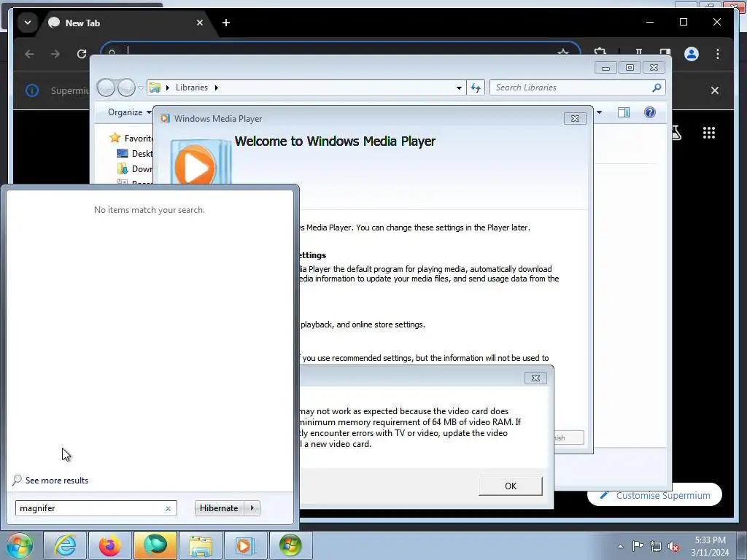Viewport: 747px width, 560px height.
Task: Open the view options dropdown arrow in Explorer
Action: click(x=600, y=112)
